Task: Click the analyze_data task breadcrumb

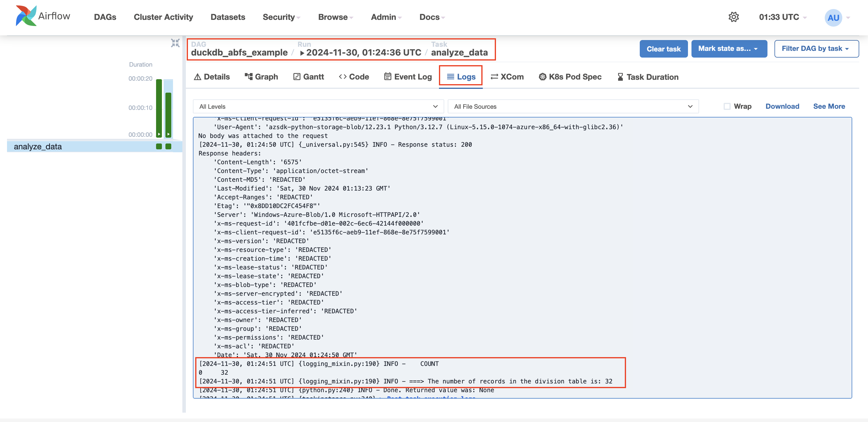Action: pyautogui.click(x=459, y=53)
